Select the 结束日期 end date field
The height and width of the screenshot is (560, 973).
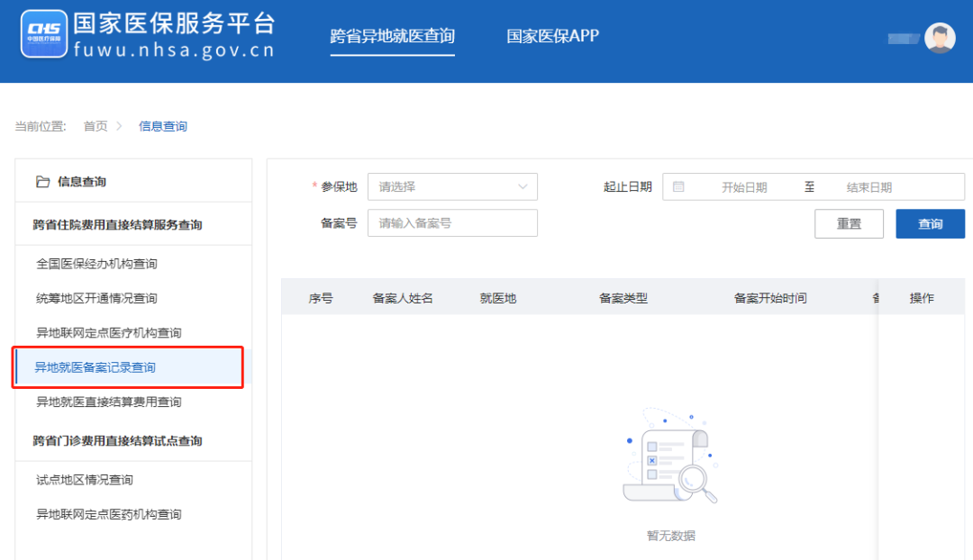[x=868, y=187]
